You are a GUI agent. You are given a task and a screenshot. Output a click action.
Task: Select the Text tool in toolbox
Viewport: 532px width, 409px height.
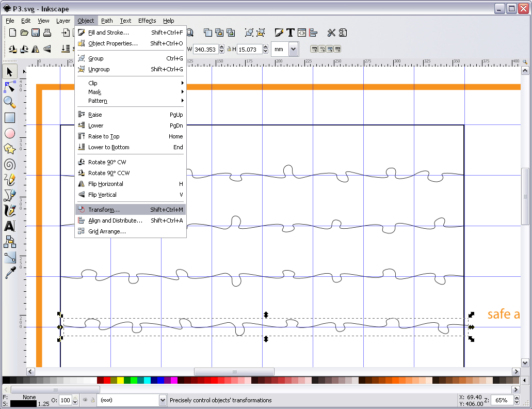point(10,226)
